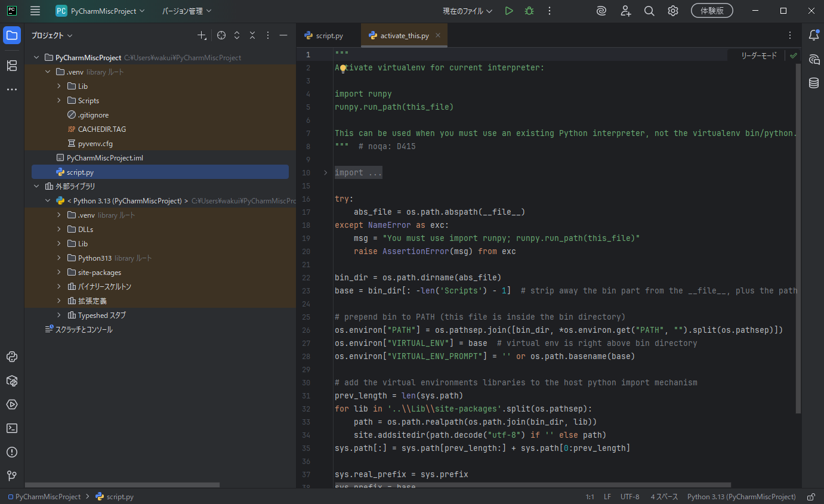Click the editor's vertical scrollbar
Screen dimensions: 824x504
click(x=798, y=239)
